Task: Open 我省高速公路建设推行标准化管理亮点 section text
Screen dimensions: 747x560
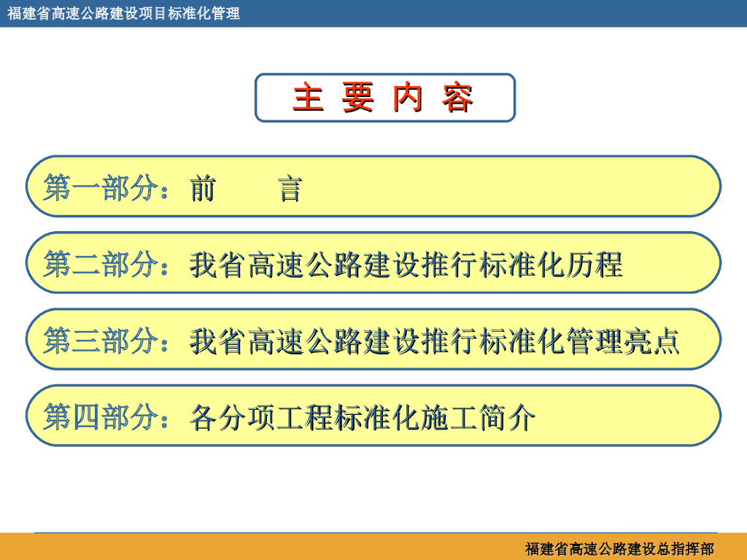Action: [434, 341]
